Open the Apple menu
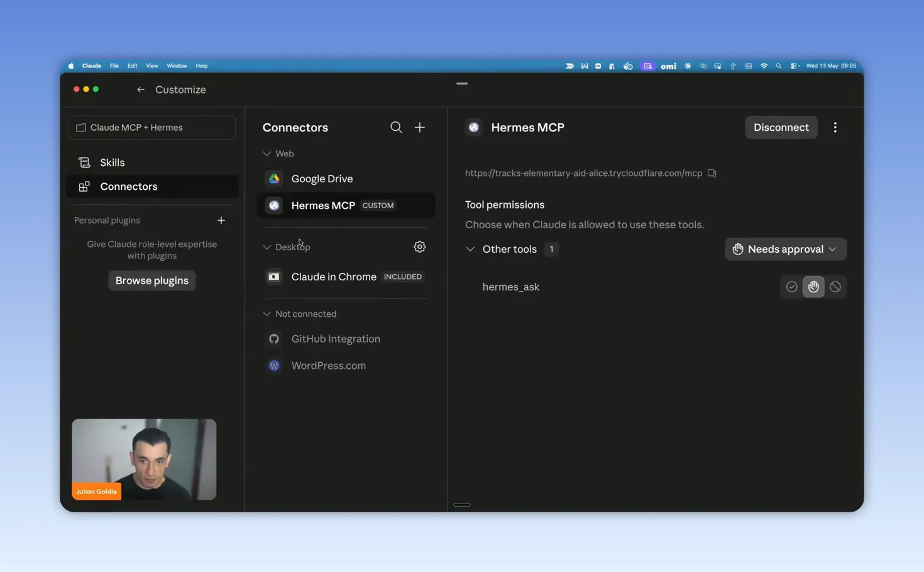The width and height of the screenshot is (924, 572). [x=71, y=66]
